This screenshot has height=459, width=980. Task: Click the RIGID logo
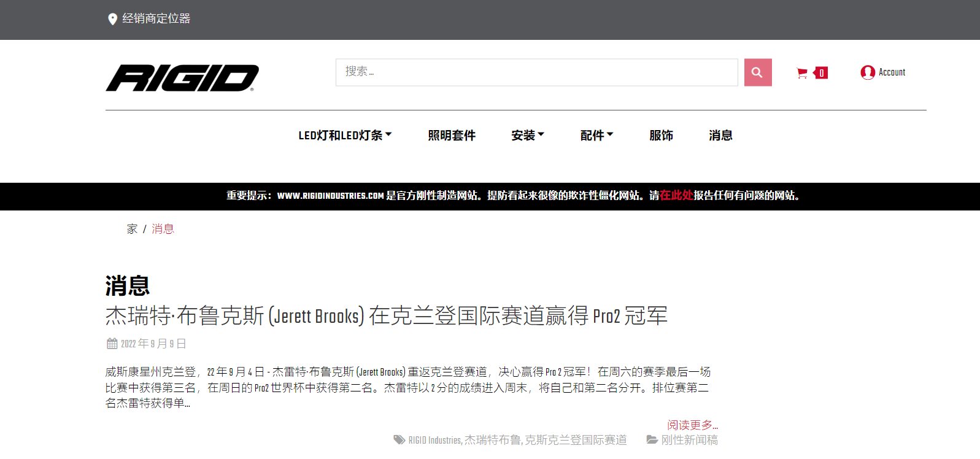click(182, 78)
